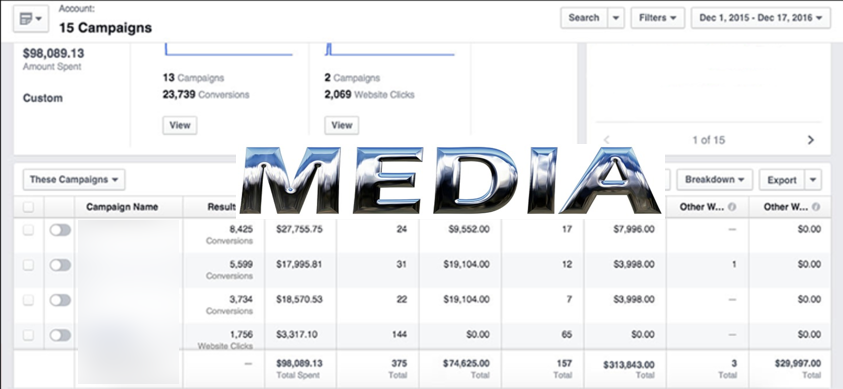This screenshot has width=843, height=389.
Task: Click the Export button
Action: click(782, 180)
